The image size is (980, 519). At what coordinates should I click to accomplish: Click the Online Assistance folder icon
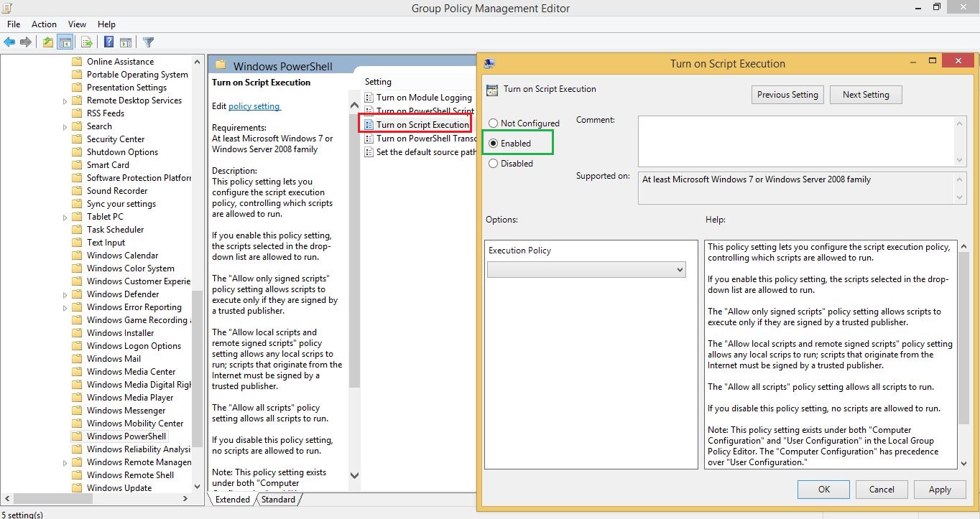tap(77, 62)
